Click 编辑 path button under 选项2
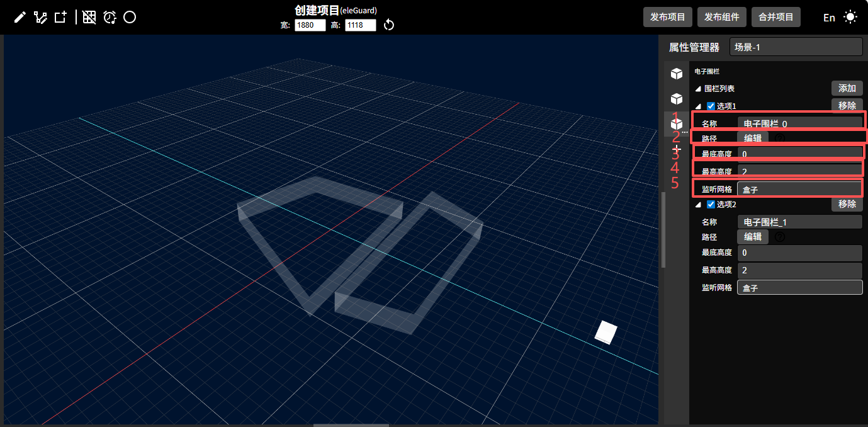The height and width of the screenshot is (427, 868). pos(753,237)
